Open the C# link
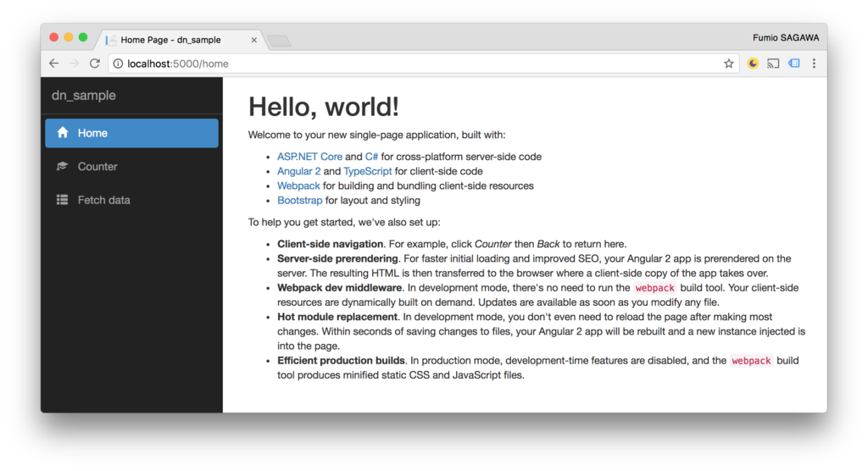Viewport: 868px width, 471px height. (x=371, y=157)
